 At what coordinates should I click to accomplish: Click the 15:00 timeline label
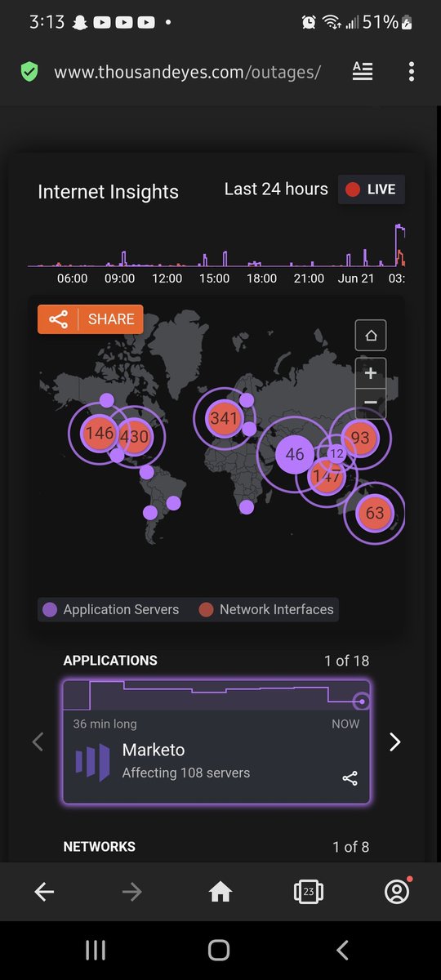215,278
